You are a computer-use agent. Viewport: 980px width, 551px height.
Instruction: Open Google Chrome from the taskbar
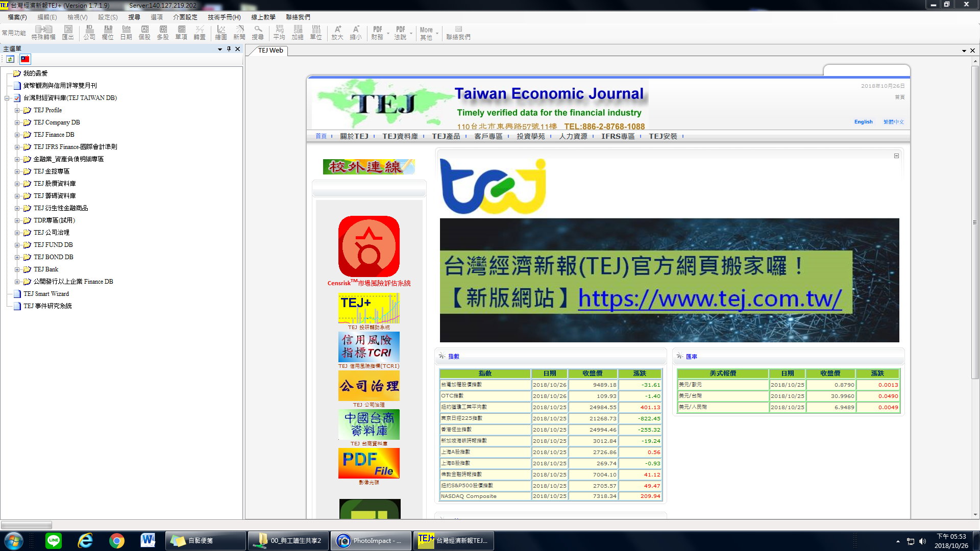[117, 540]
